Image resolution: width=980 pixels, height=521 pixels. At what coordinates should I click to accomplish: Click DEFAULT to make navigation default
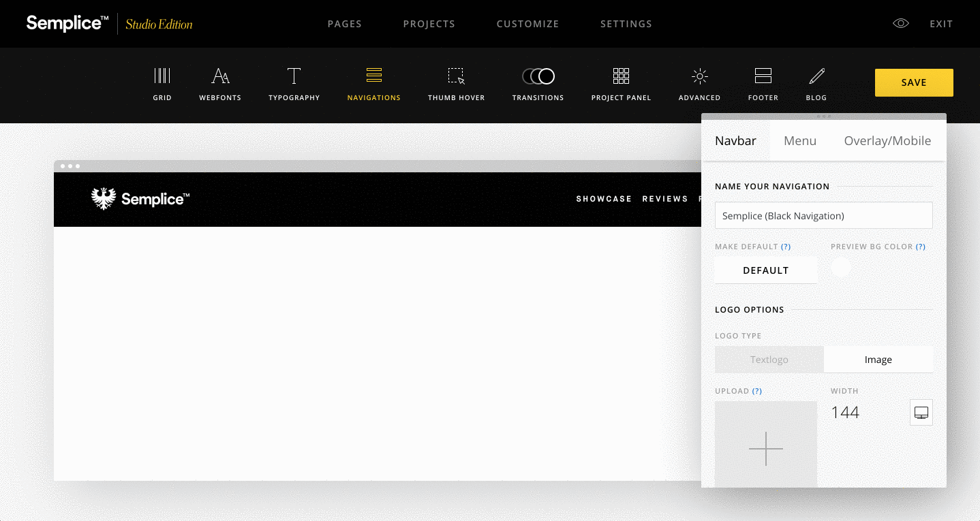point(765,270)
